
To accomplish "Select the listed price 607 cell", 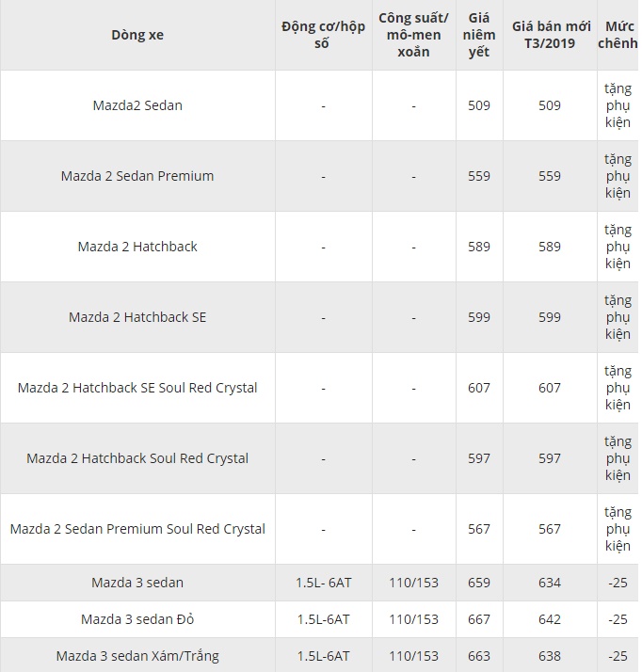I will coord(479,388).
